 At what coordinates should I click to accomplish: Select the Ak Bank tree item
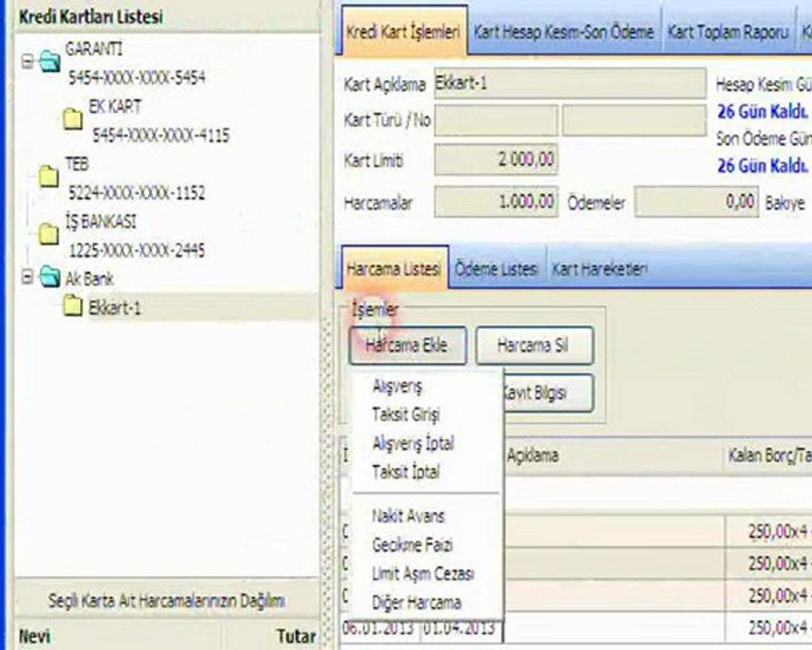click(x=89, y=279)
